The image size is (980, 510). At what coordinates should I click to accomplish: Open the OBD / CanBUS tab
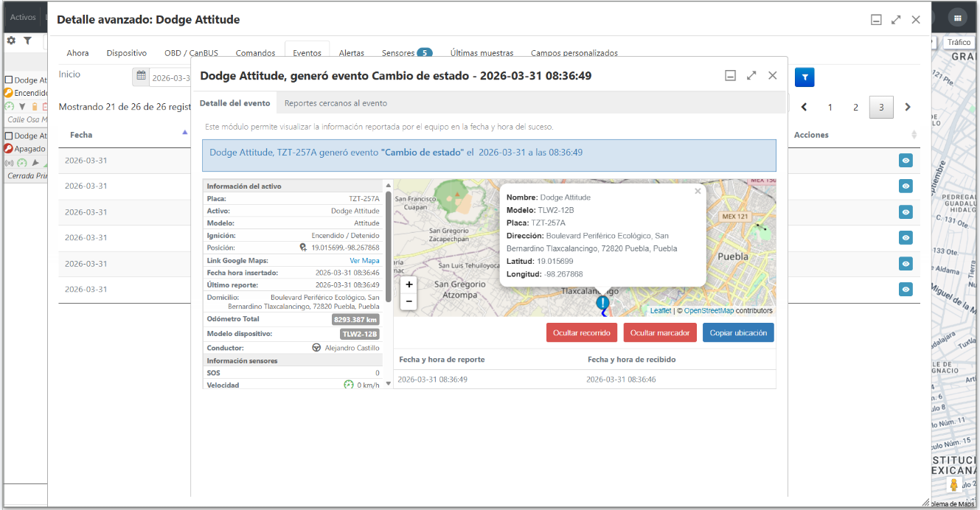coord(191,53)
